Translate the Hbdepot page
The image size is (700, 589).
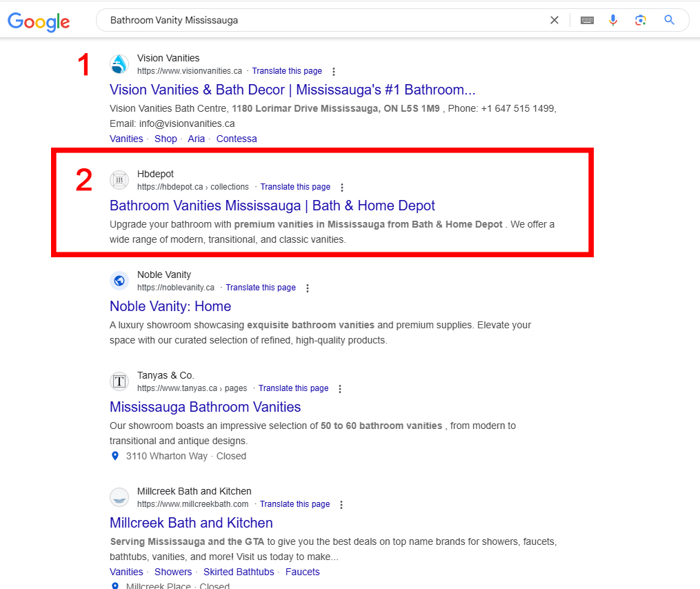[x=295, y=187]
